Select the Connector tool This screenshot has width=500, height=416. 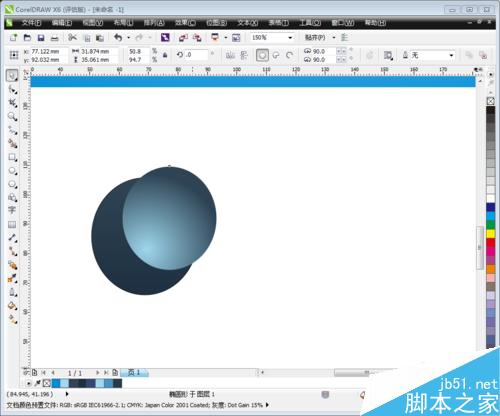click(x=13, y=251)
